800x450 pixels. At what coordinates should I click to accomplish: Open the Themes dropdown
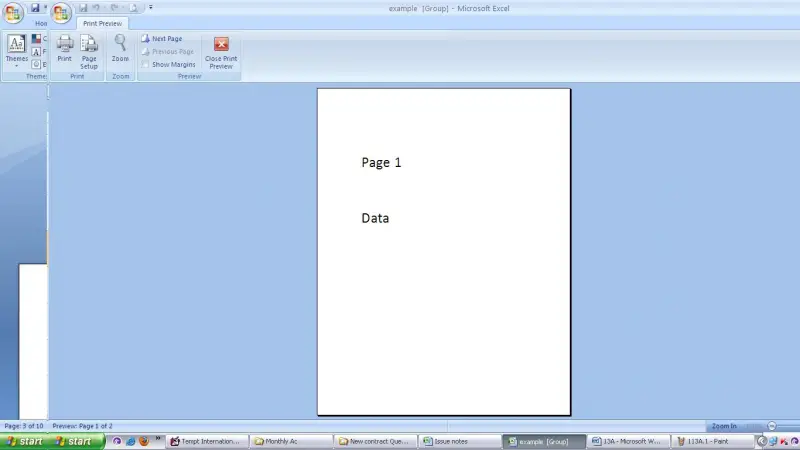[x=16, y=51]
